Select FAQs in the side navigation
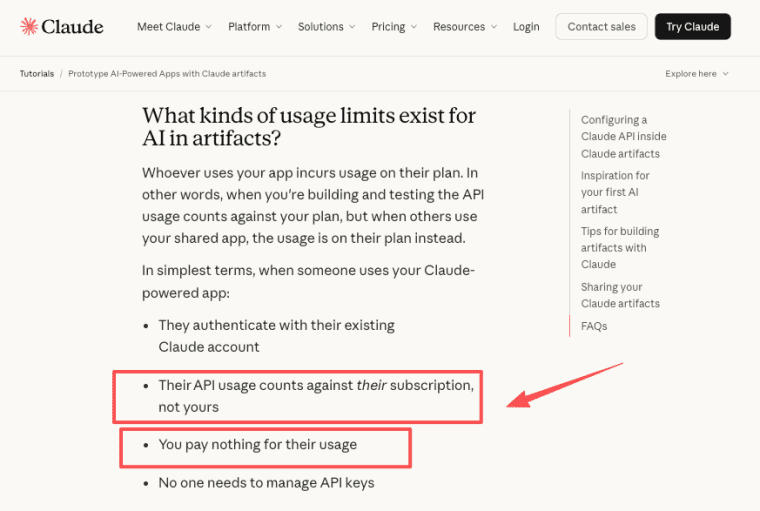Viewport: 760px width, 511px height. [x=594, y=326]
